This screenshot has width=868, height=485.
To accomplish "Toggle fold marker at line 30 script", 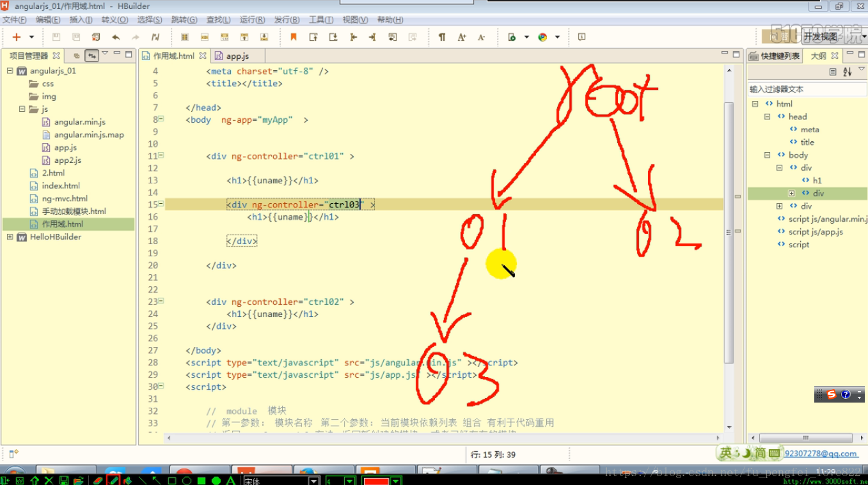I will coord(161,386).
